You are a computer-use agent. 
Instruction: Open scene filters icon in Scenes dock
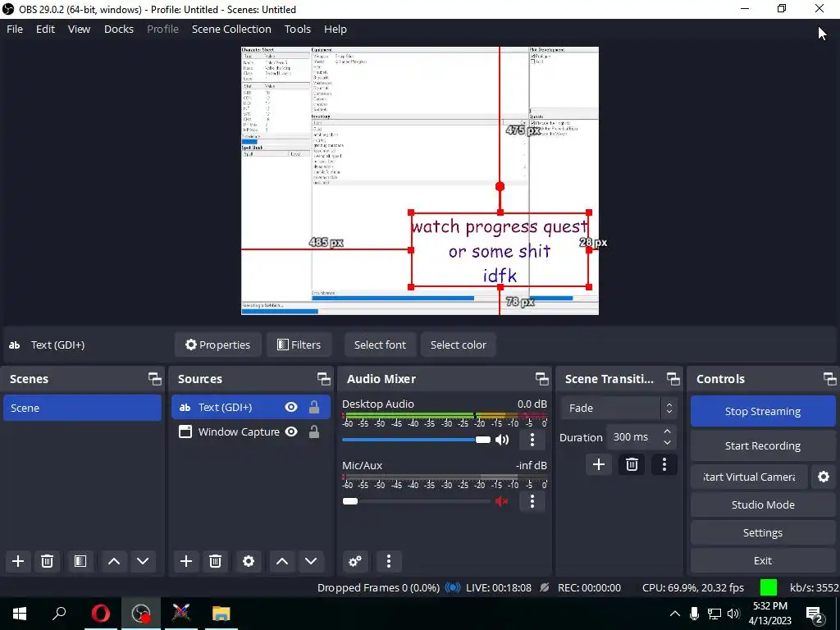pyautogui.click(x=80, y=561)
